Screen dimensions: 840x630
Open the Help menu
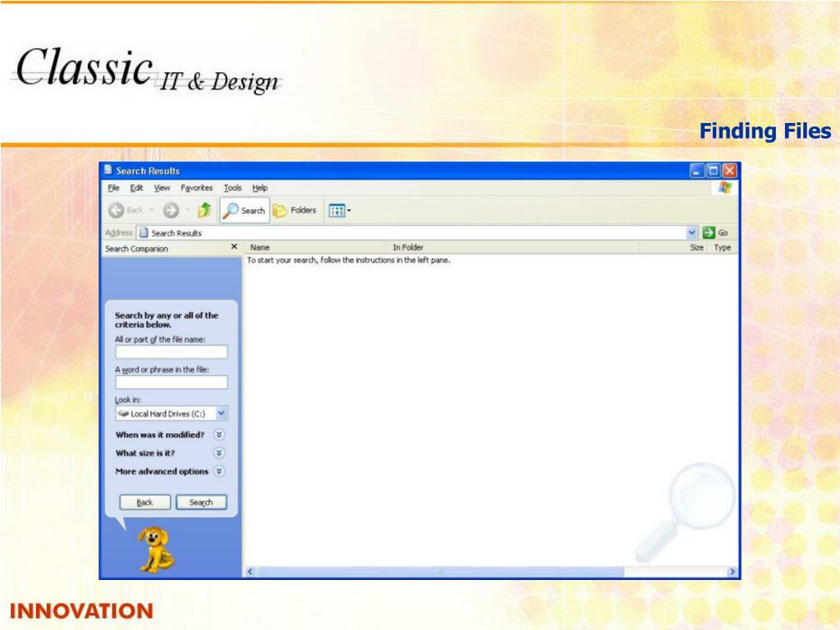coord(260,188)
